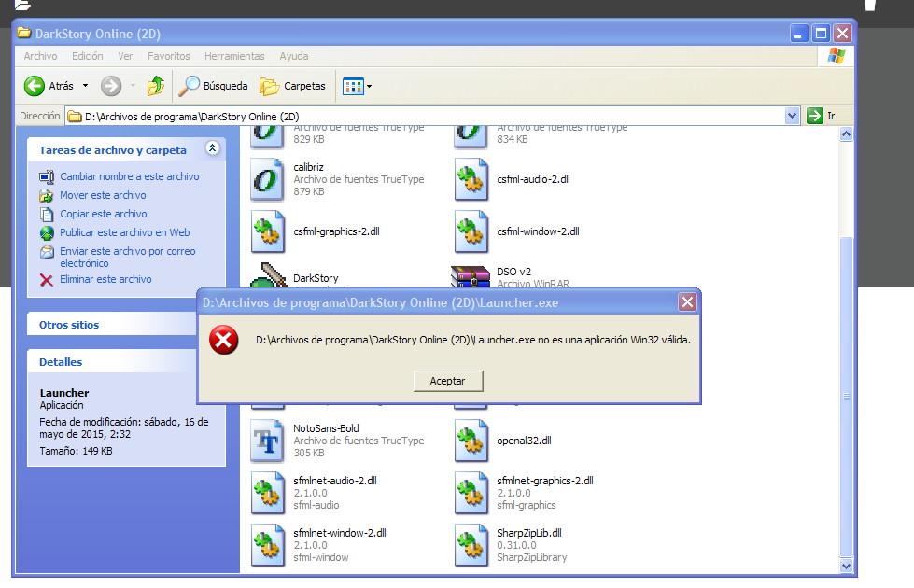
Task: Click the csfml-audio-2.dll file name
Action: (533, 179)
